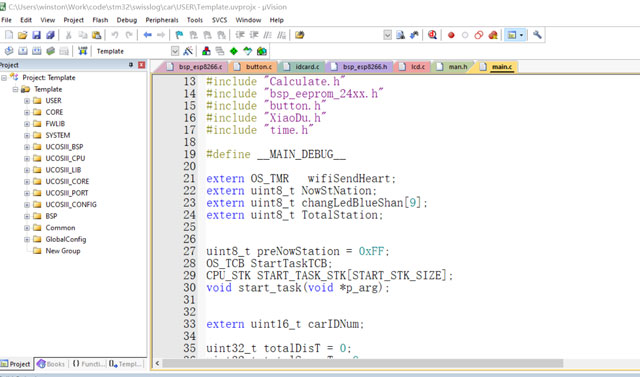Expand the USER folder group
The width and height of the screenshot is (640, 377).
27,101
